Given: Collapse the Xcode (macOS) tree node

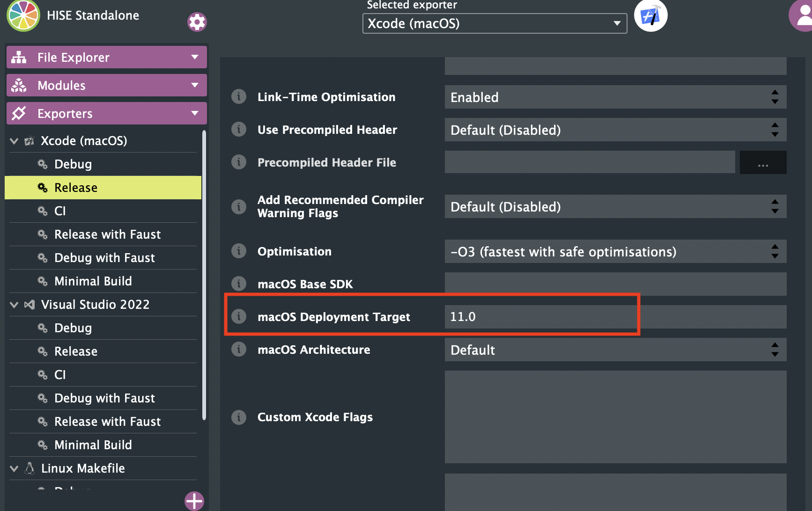Looking at the screenshot, I should coord(14,141).
